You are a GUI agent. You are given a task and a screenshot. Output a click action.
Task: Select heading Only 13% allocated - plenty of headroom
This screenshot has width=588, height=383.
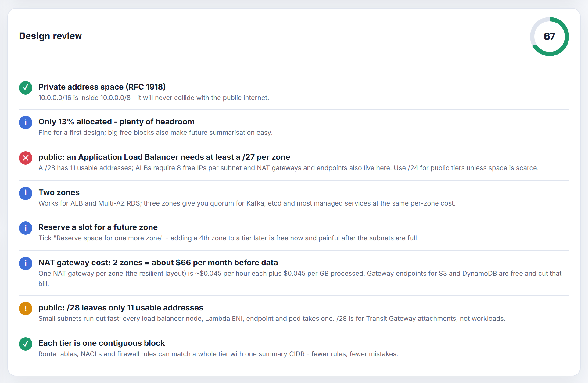click(117, 122)
